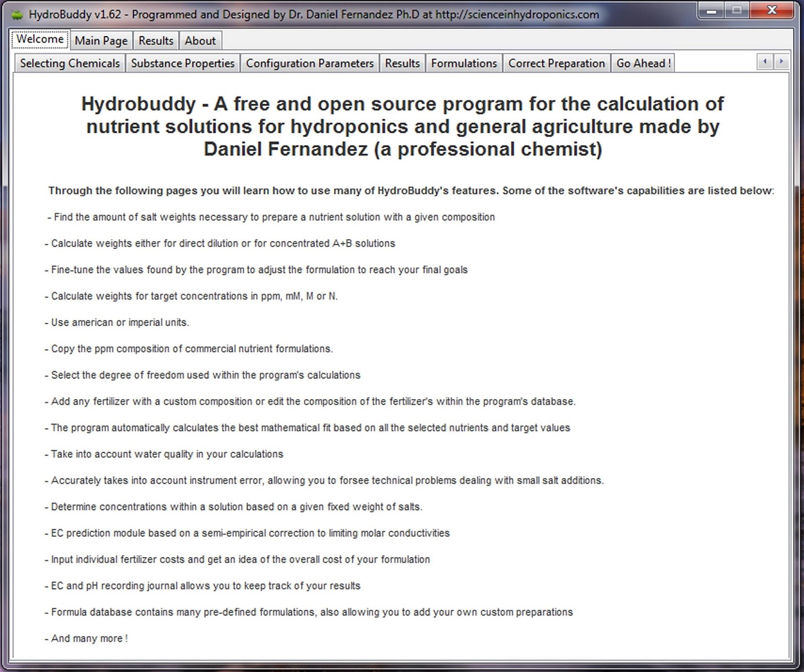The image size is (804, 672).
Task: Switch to the top-row Results tab
Action: [156, 41]
